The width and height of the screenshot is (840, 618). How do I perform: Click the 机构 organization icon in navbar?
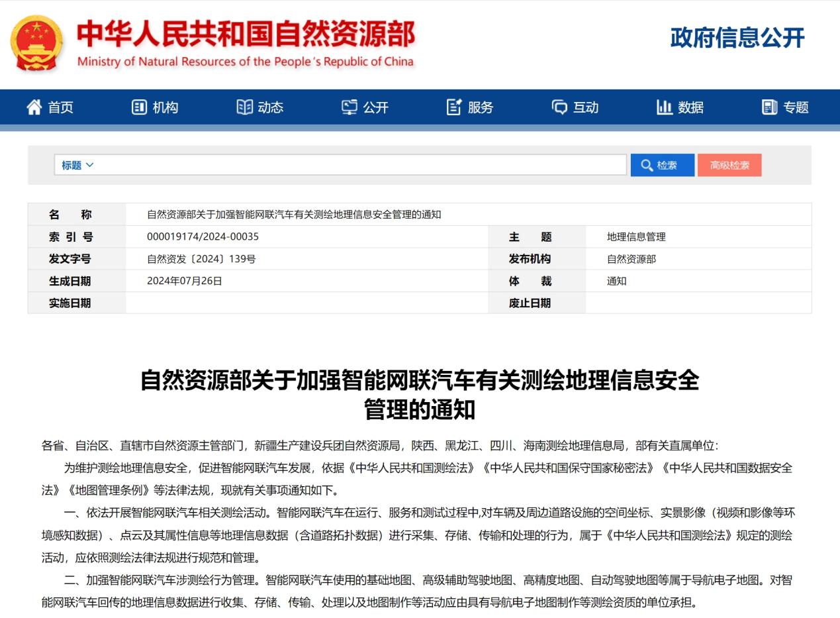[x=139, y=107]
